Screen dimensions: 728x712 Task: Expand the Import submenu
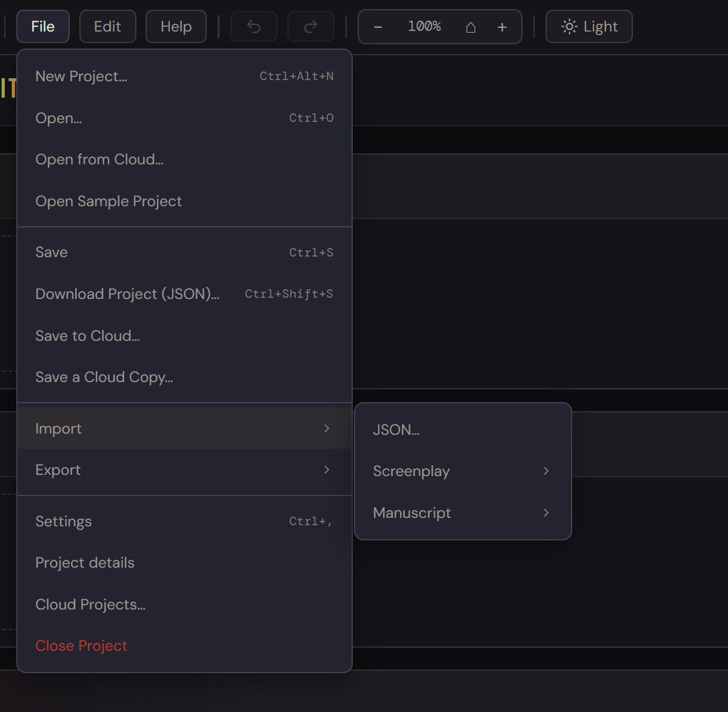(185, 429)
